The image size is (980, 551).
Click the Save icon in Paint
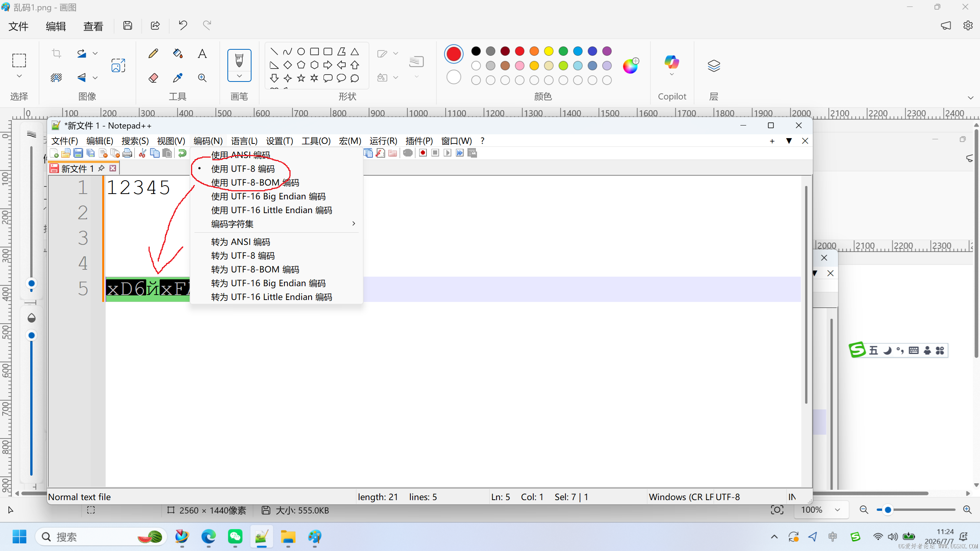pyautogui.click(x=127, y=26)
